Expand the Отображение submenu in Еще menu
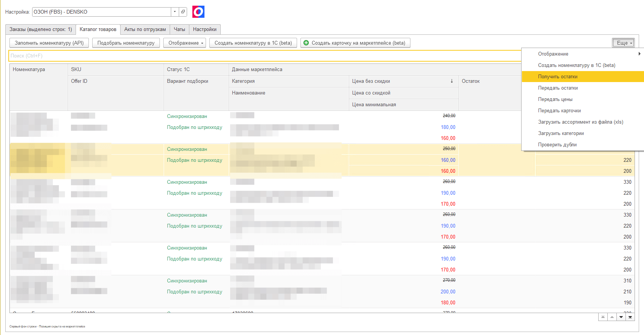Image resolution: width=644 pixels, height=335 pixels. [583, 54]
